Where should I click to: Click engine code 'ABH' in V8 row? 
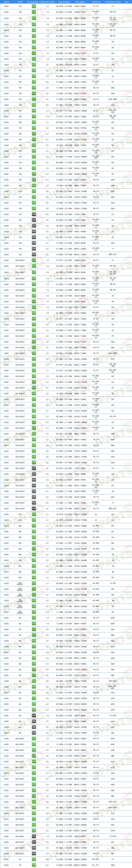click(x=113, y=865)
